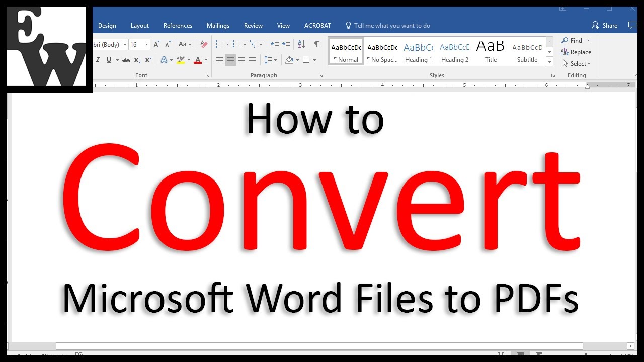
Task: Expand the underline style arrow
Action: 117,60
